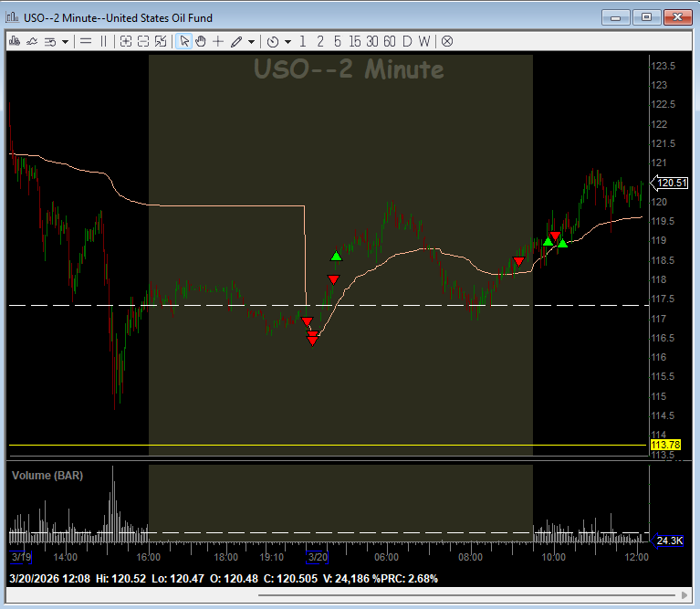Click the horizontal scrollbar thumb
Screen dimensions: 700x609
tap(466, 595)
